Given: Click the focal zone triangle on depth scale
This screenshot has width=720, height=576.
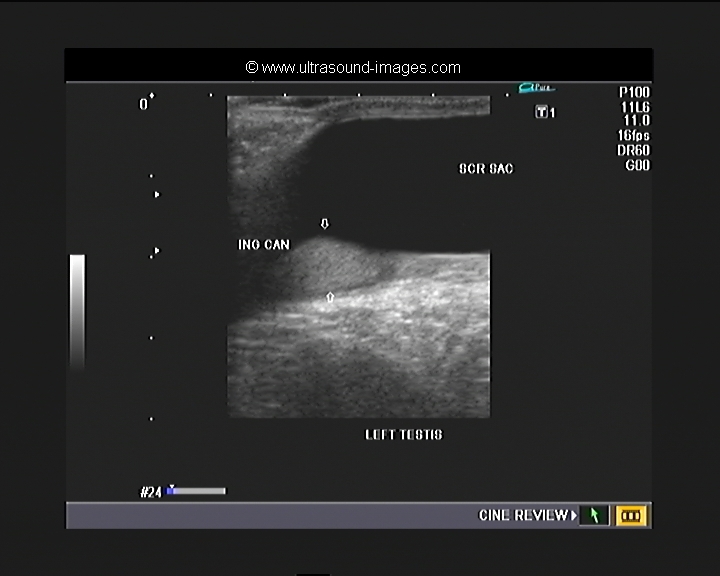Looking at the screenshot, I should [x=156, y=194].
